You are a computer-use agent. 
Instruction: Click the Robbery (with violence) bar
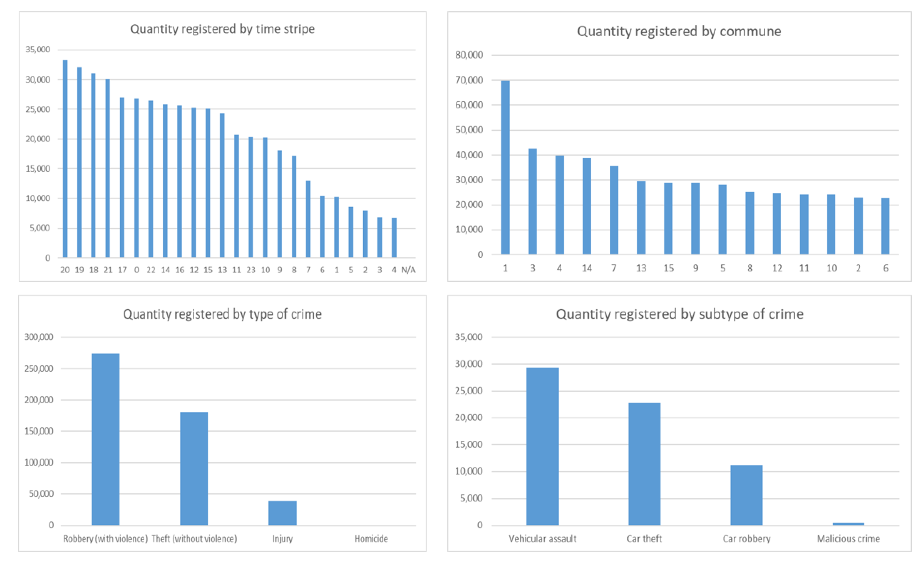(105, 439)
